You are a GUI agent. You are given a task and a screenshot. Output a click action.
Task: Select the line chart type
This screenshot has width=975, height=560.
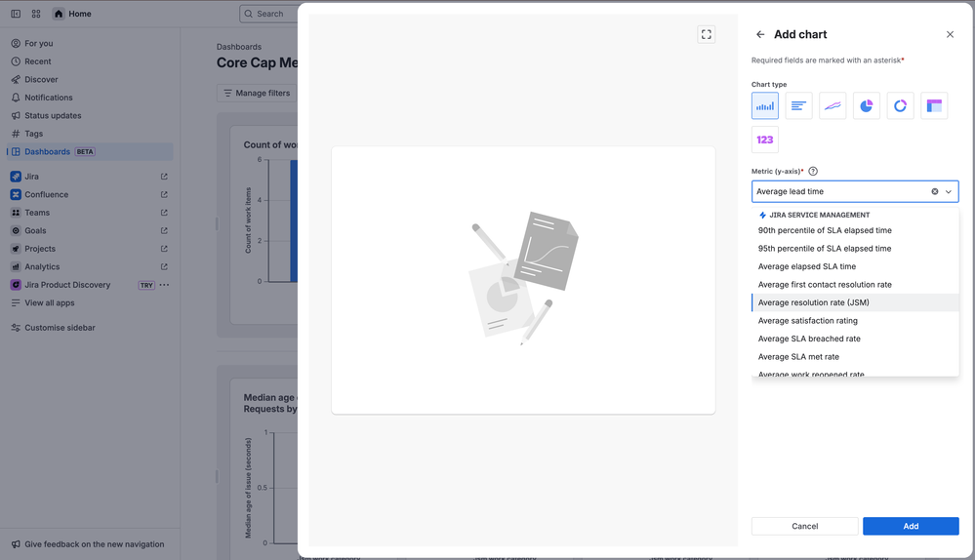(833, 105)
